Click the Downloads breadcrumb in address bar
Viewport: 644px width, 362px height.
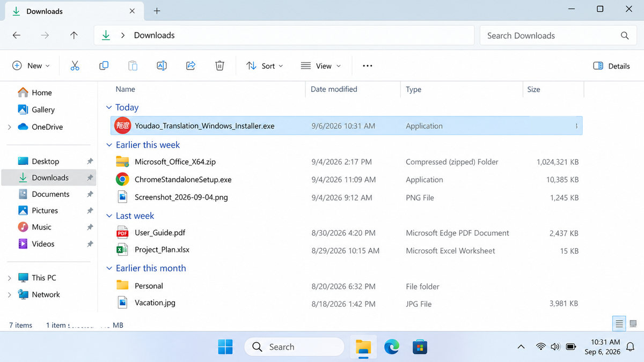click(x=154, y=35)
